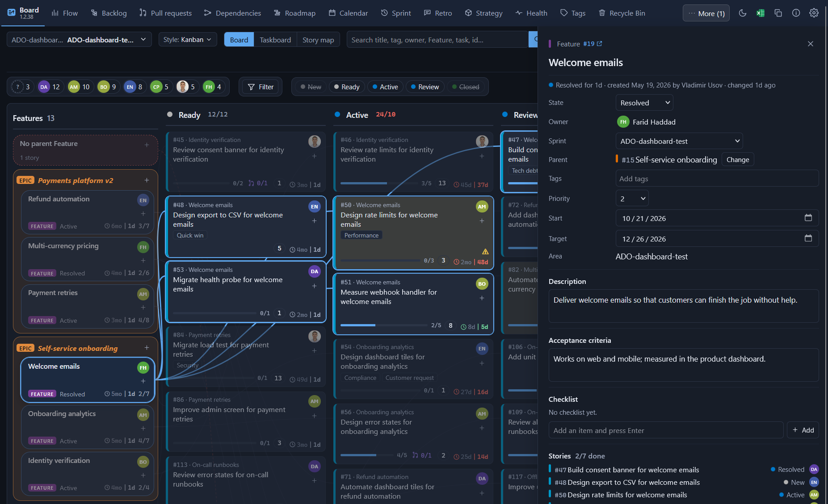This screenshot has width=828, height=504.
Task: Add story to No parent Feature
Action: (x=147, y=145)
